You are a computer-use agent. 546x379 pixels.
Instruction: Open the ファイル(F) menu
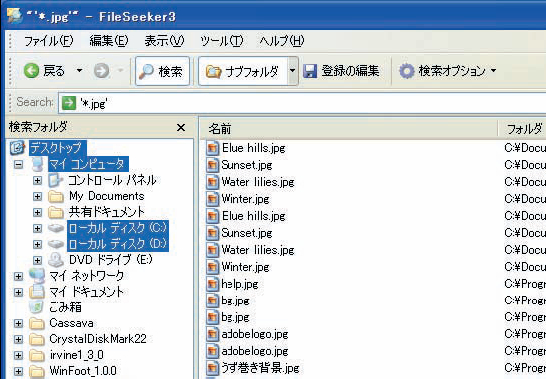click(48, 41)
